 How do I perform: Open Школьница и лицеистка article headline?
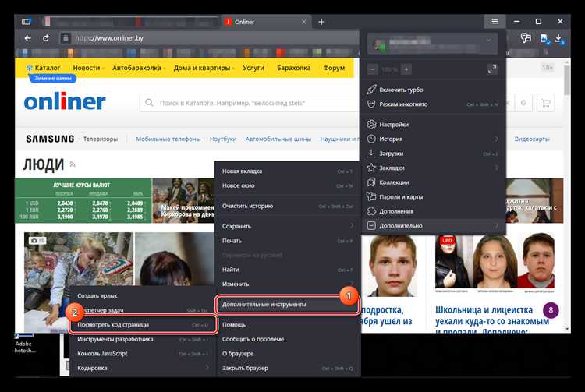click(x=491, y=320)
